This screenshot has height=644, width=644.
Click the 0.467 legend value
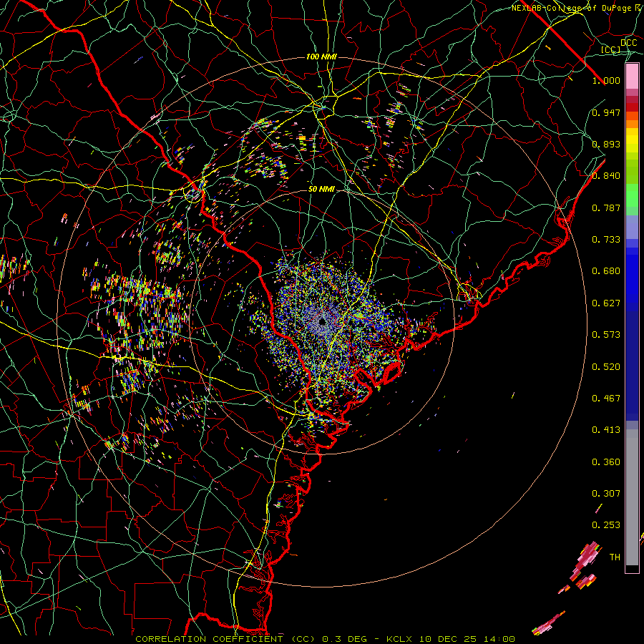pyautogui.click(x=606, y=399)
